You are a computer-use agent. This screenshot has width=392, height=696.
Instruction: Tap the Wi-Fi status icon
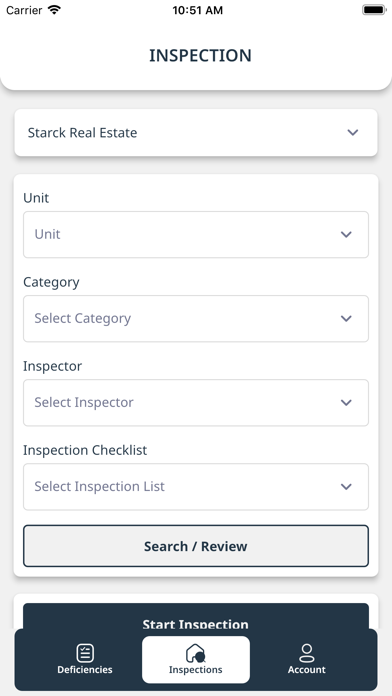point(54,10)
